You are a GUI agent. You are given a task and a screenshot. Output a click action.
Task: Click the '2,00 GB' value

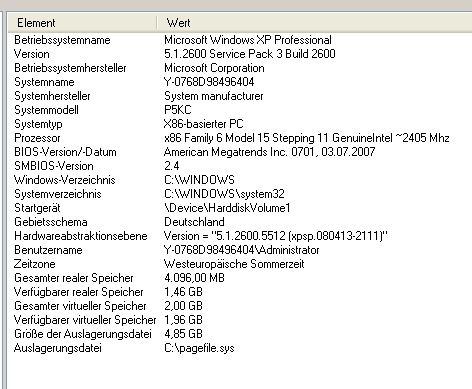pos(183,306)
